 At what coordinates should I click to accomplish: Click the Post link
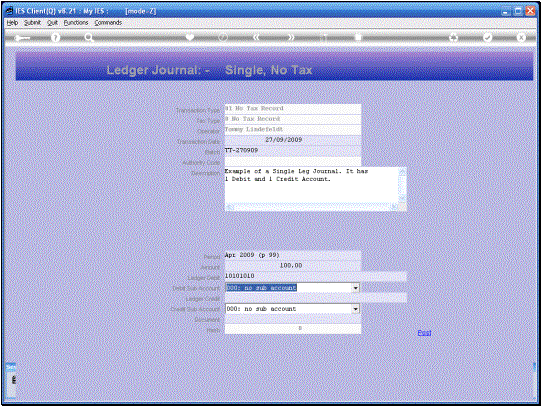(x=424, y=333)
